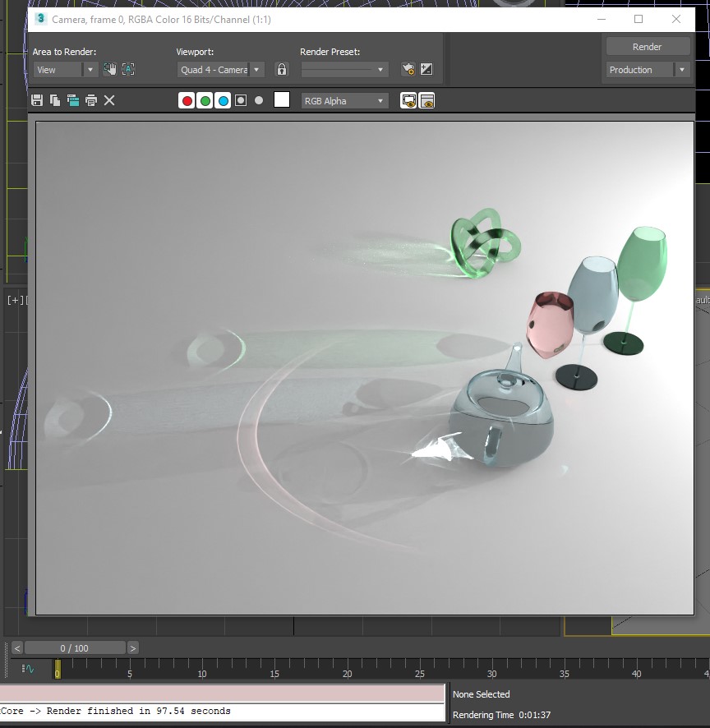Open the Render Setup icon

(408, 70)
